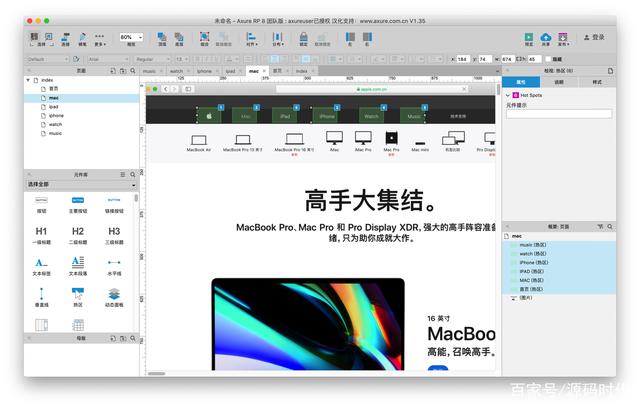
Task: Select the link button (链接按钮) widget
Action: [114, 205]
